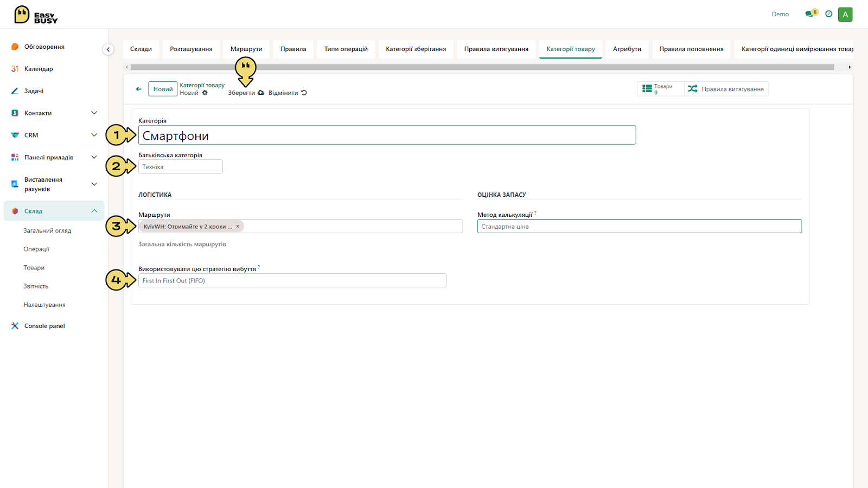The height and width of the screenshot is (488, 868).
Task: Open the Батьківська категорія dropdown
Action: point(181,166)
